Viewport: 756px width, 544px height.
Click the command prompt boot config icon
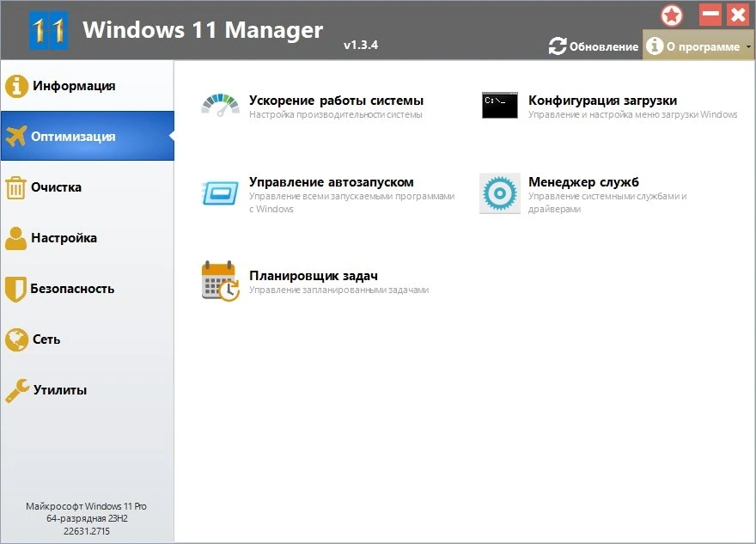coord(500,105)
